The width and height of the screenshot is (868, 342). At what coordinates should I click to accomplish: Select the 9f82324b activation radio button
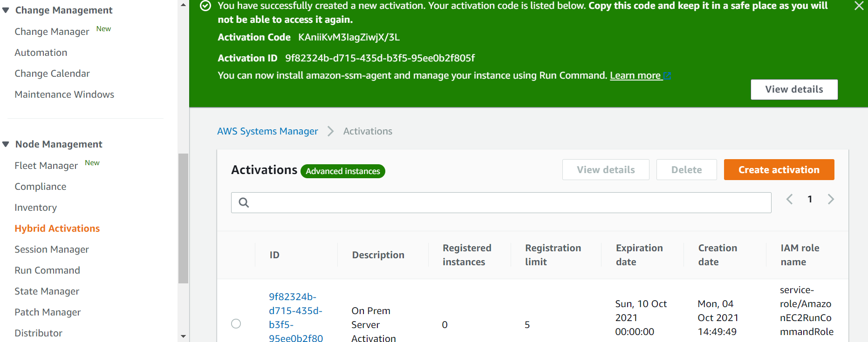point(236,323)
